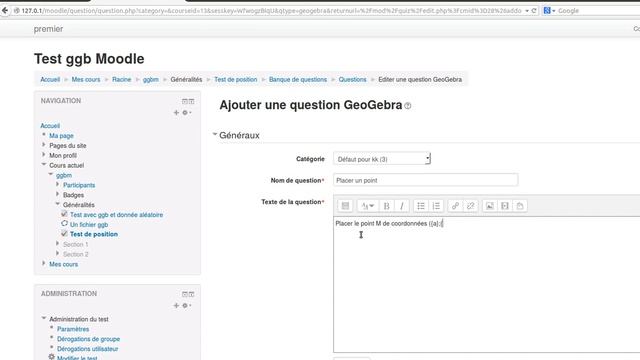Apply italic formatting in editor
Image resolution: width=640 pixels, height=360 pixels.
coord(402,206)
